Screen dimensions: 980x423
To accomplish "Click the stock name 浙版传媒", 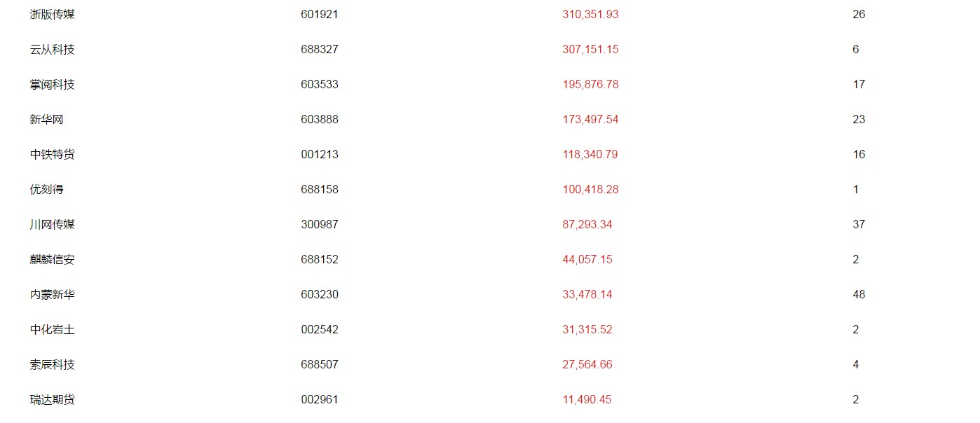I will 53,15.
